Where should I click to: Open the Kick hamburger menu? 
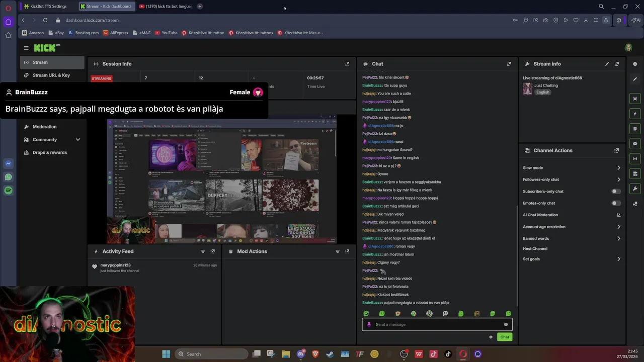click(26, 48)
